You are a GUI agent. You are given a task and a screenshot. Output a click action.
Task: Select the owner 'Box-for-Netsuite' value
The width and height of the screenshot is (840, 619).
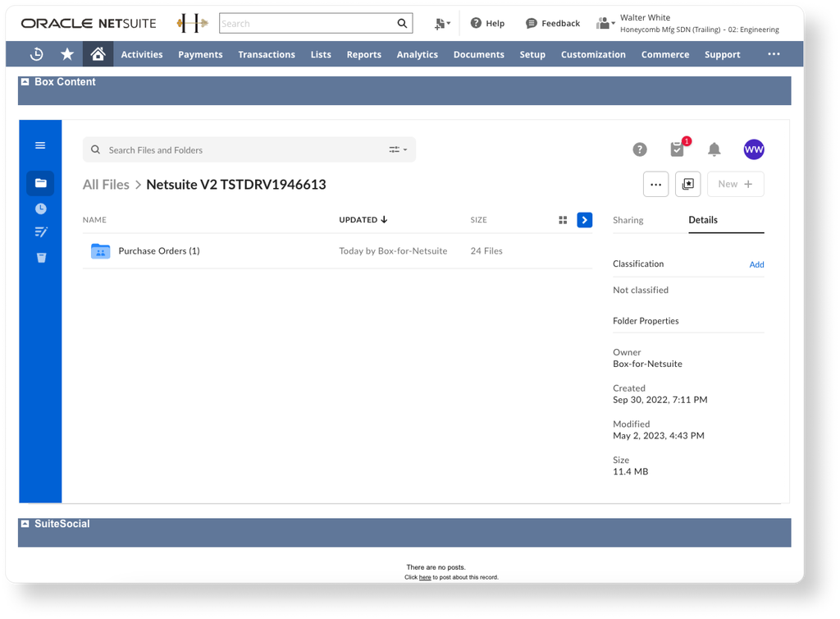648,364
